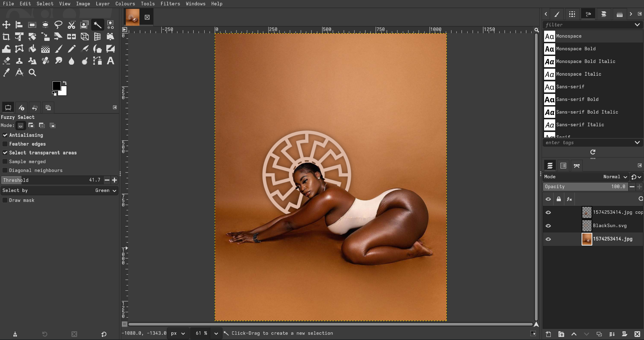
Task: Enable Feather edges option
Action: (5, 144)
